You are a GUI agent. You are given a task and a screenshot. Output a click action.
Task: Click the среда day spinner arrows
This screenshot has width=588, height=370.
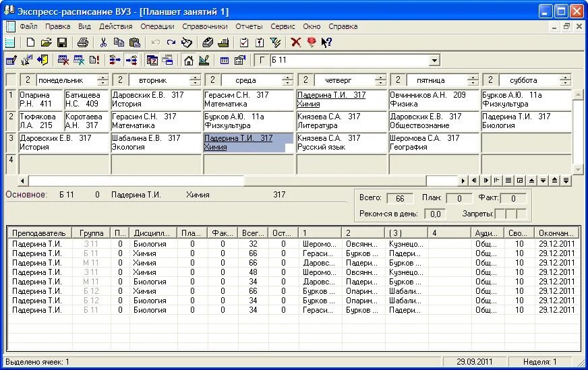coord(287,80)
